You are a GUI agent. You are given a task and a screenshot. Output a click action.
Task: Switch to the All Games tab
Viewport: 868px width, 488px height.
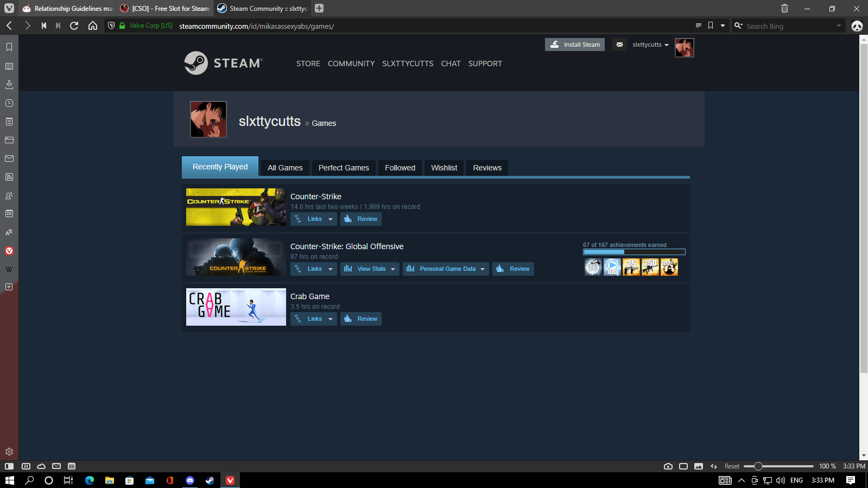pos(285,168)
